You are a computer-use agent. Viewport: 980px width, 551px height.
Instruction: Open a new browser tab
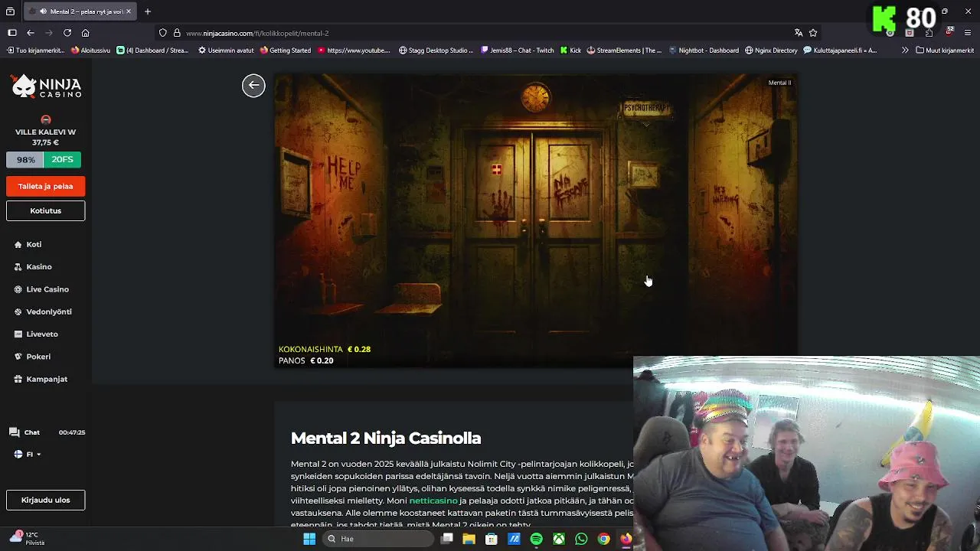coord(148,11)
